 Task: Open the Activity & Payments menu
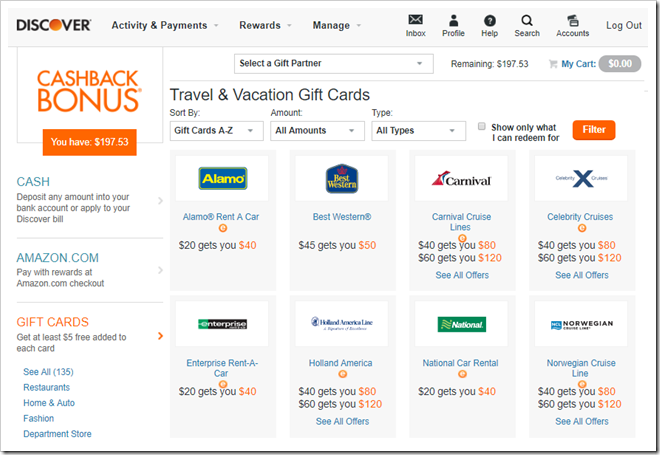(x=165, y=25)
